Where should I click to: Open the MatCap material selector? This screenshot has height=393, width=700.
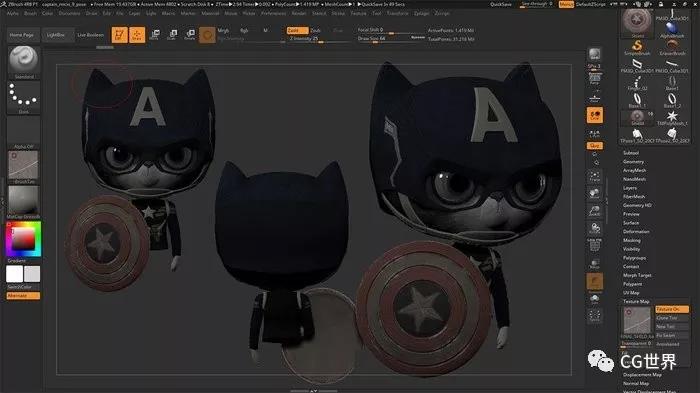(24, 202)
